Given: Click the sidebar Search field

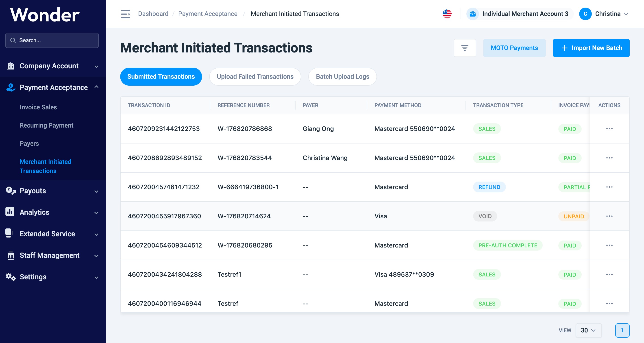Looking at the screenshot, I should click(x=52, y=40).
